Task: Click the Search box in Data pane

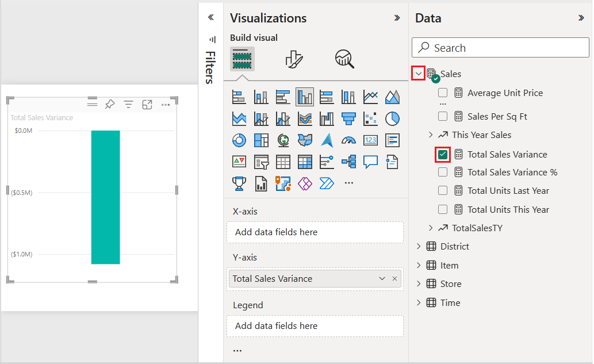Action: 500,47
